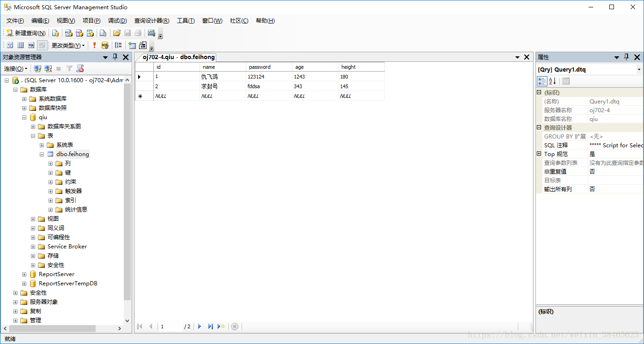Open the 查询设计器 menu
Viewport: 644px width, 344px height.
[x=152, y=21]
